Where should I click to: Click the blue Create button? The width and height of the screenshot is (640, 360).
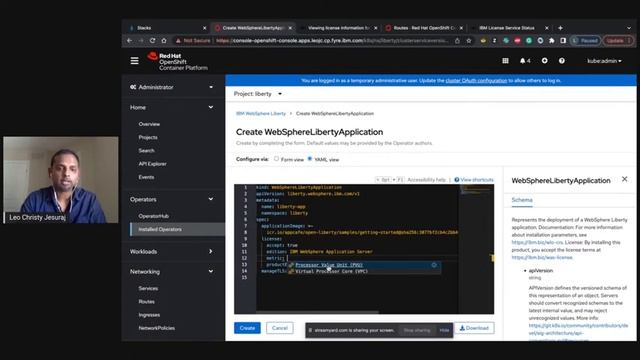point(247,328)
